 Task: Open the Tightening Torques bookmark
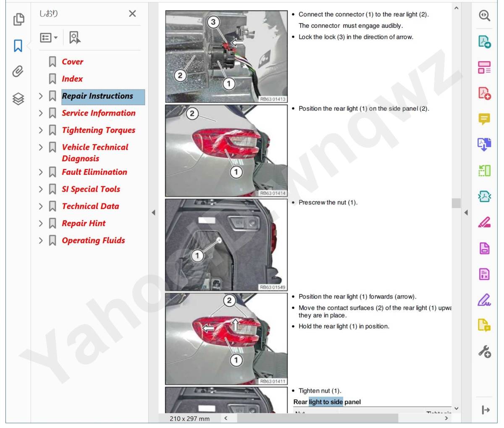click(x=99, y=130)
